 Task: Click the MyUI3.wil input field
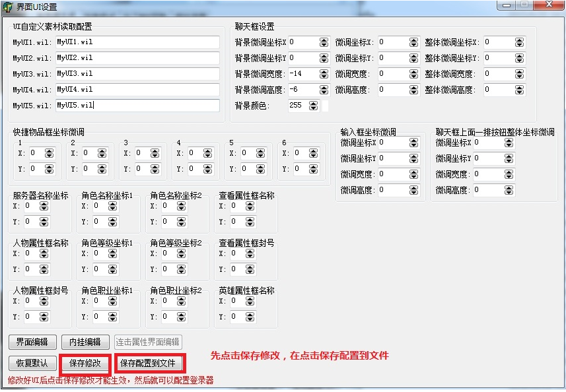(137, 73)
